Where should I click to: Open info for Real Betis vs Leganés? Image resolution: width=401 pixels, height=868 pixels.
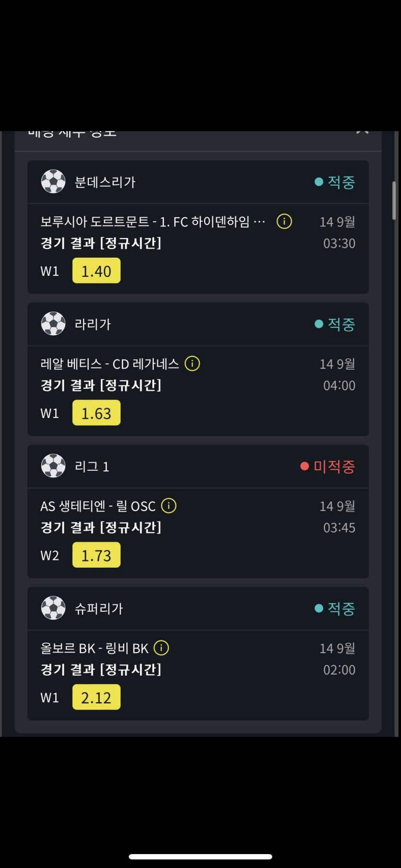(192, 364)
